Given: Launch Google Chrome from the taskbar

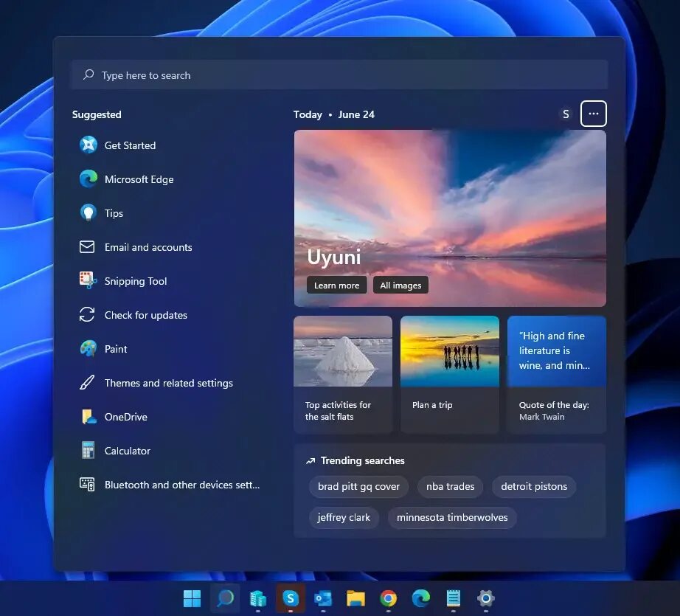Looking at the screenshot, I should [388, 598].
